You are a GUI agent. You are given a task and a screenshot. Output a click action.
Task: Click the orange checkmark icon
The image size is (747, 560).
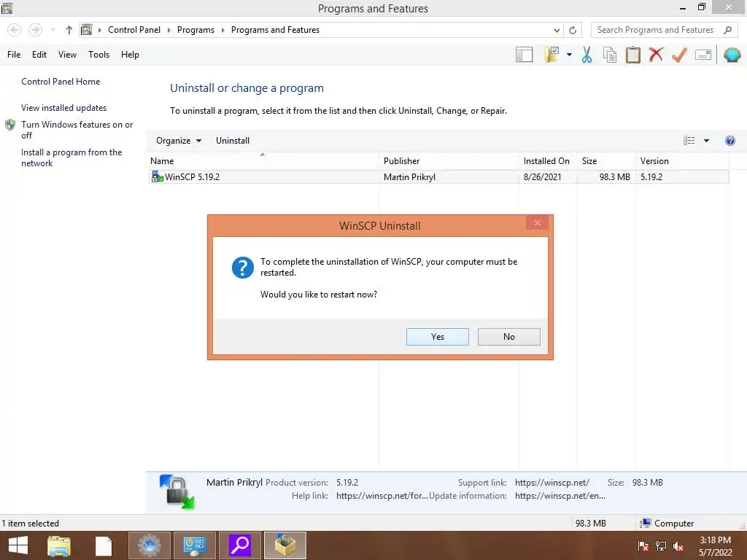point(679,55)
